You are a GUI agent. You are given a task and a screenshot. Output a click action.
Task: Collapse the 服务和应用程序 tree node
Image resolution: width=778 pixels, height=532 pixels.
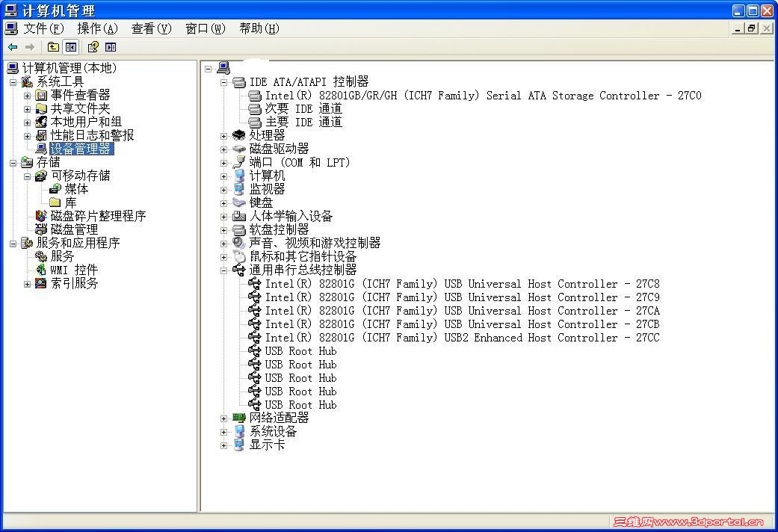click(13, 244)
